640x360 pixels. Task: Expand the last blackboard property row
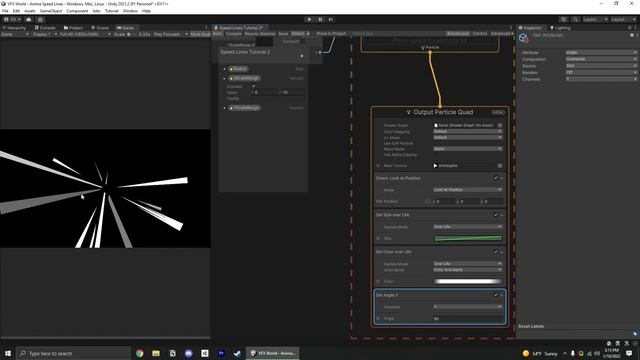[x=224, y=108]
